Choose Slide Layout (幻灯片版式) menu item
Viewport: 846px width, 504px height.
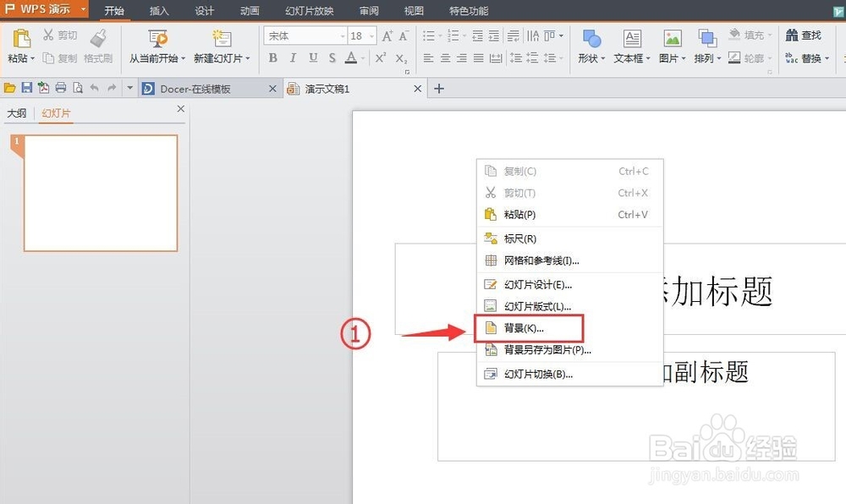(x=569, y=306)
